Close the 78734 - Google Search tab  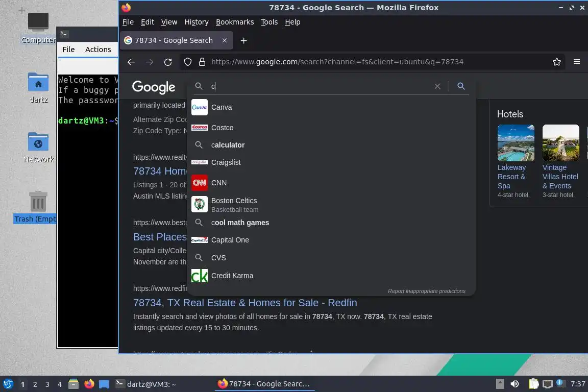click(224, 40)
